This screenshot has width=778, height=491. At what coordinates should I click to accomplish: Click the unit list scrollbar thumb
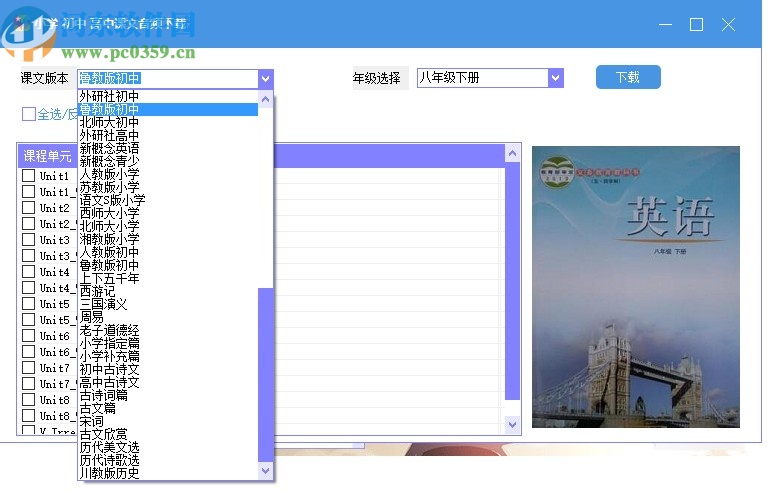[x=513, y=281]
